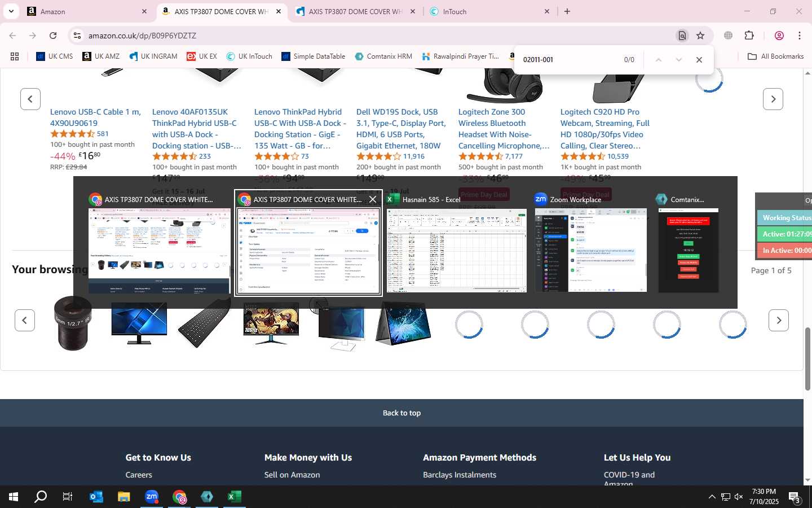Open a new browser tab

click(x=567, y=11)
